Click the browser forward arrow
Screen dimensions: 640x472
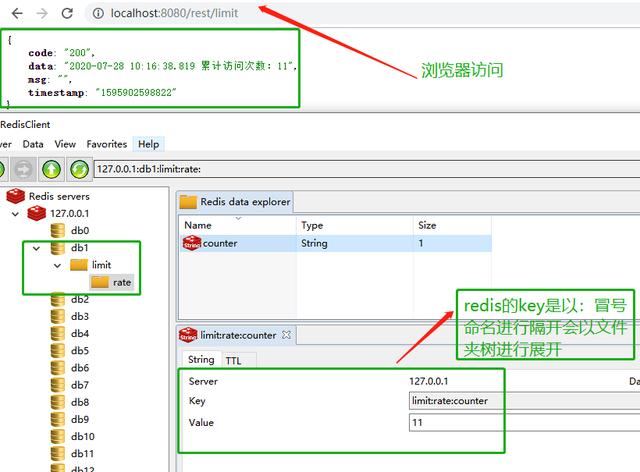click(42, 13)
